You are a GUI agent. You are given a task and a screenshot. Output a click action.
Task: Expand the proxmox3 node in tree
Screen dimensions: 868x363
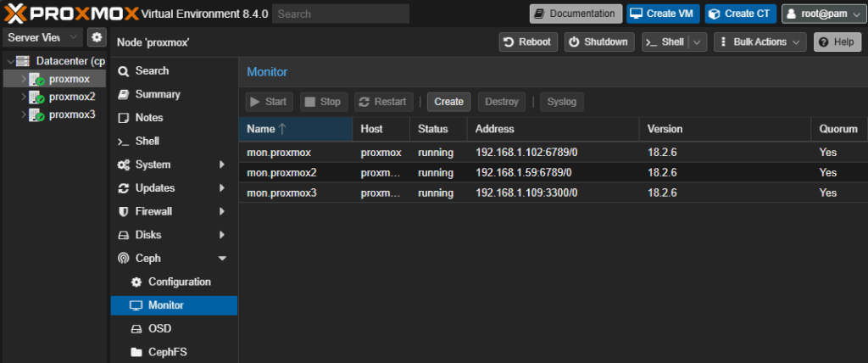coord(23,115)
